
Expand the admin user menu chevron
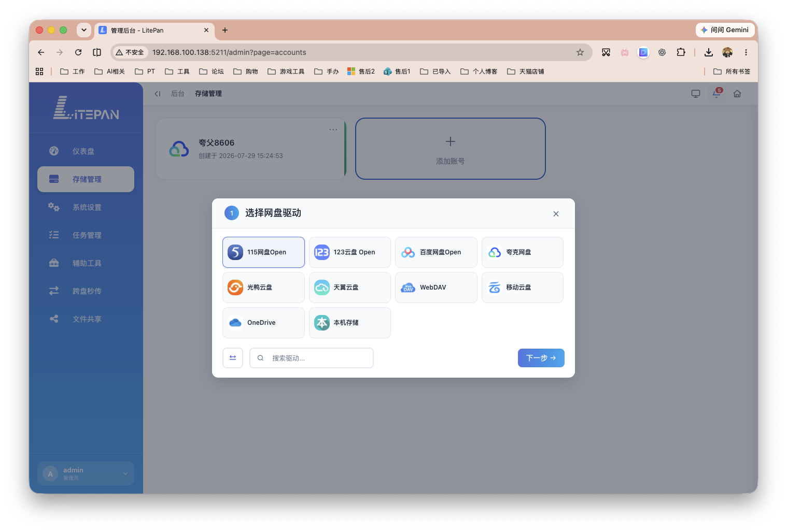tap(125, 473)
